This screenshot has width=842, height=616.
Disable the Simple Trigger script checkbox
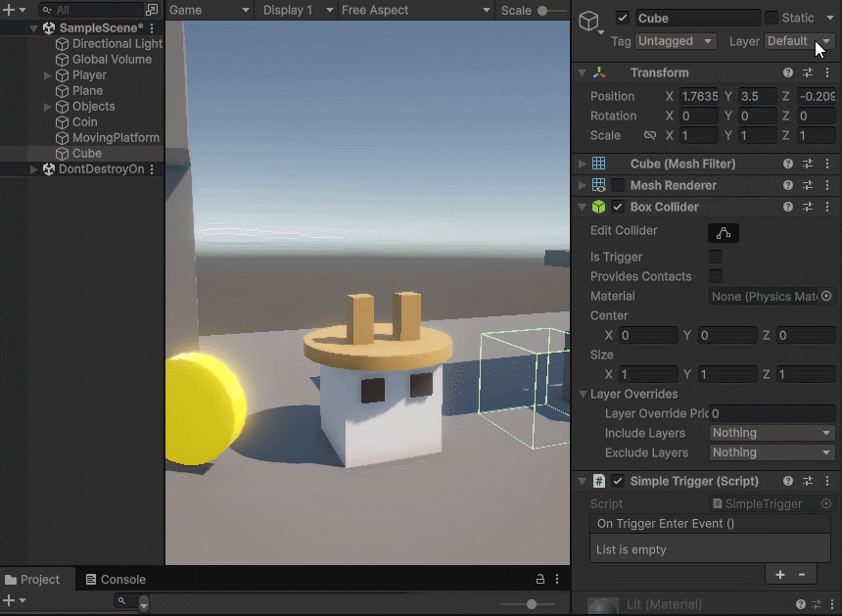618,482
